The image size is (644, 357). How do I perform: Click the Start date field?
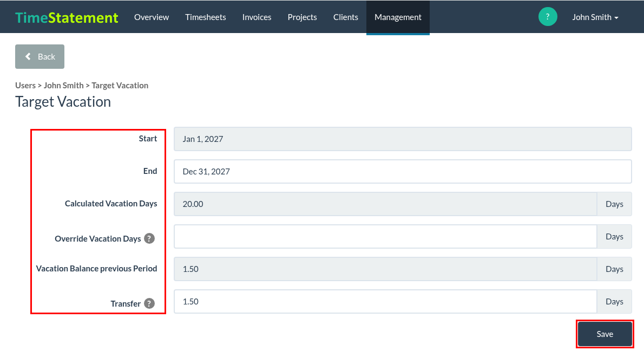click(403, 139)
